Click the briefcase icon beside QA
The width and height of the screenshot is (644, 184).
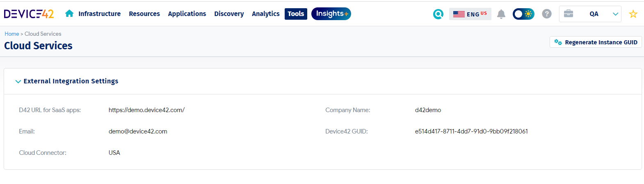pyautogui.click(x=569, y=14)
